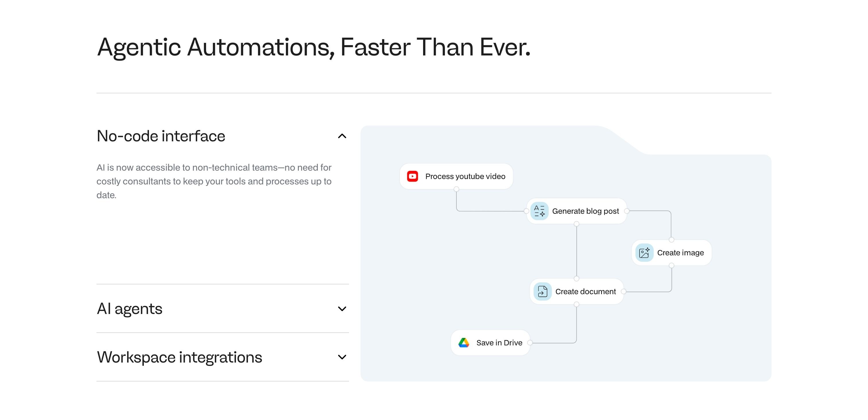Click the connector dot beside Save in Drive
Viewport: 868px width, 420px height.
(x=530, y=343)
